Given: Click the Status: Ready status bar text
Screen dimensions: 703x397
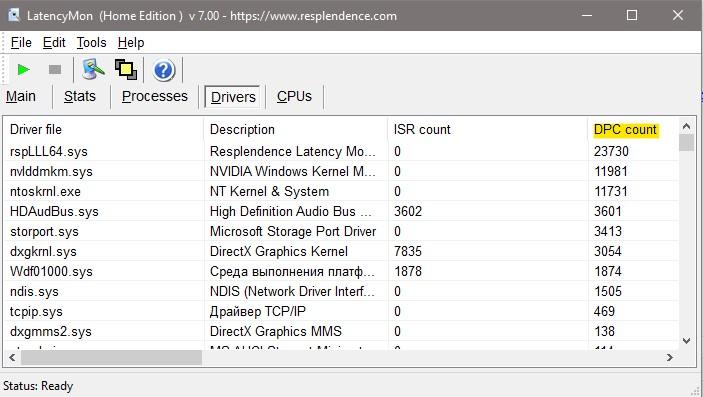Looking at the screenshot, I should 38,386.
